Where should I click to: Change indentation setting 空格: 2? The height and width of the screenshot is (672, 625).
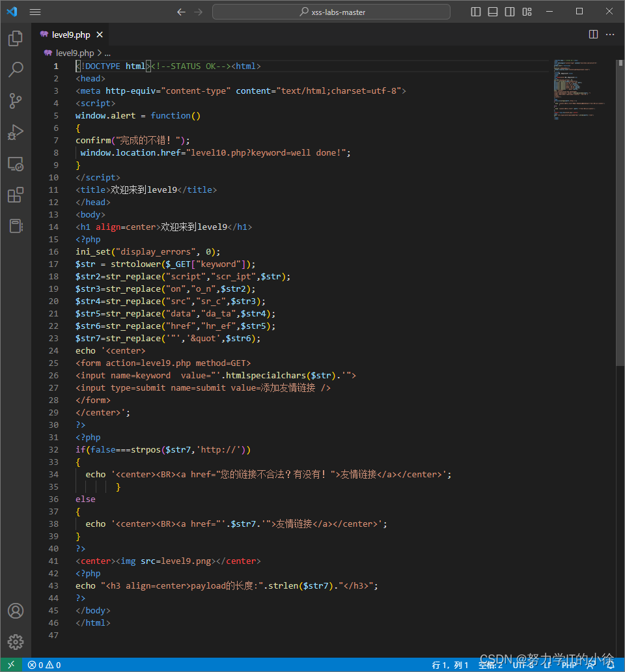490,665
